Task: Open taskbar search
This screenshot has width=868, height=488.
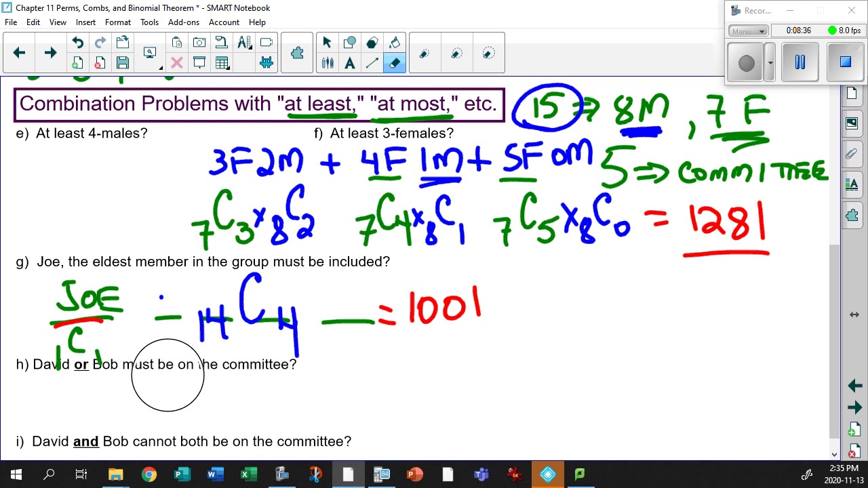Action: pos(49,474)
